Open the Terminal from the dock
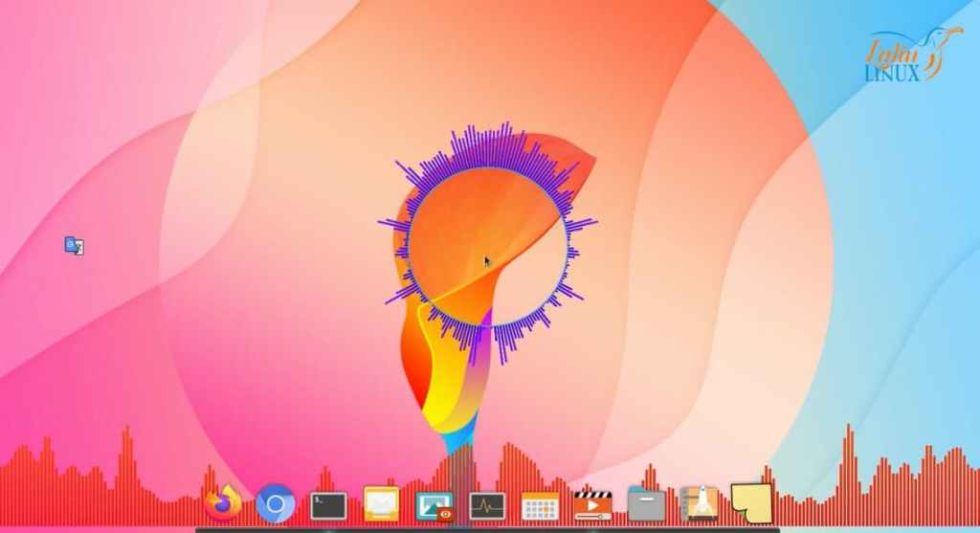980x533 pixels. click(328, 503)
